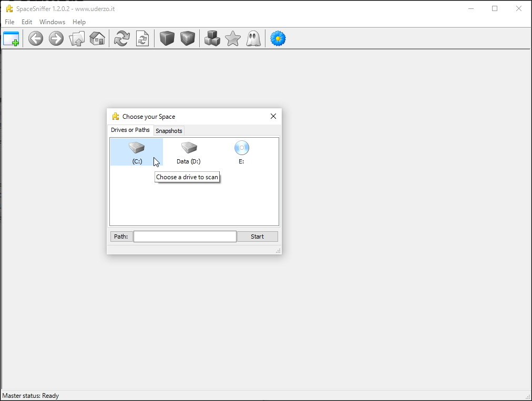532x401 pixels.
Task: Select the (C:) drive
Action: (137, 152)
